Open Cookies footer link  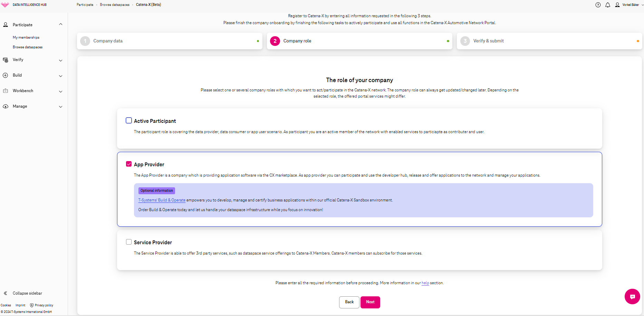coord(6,305)
